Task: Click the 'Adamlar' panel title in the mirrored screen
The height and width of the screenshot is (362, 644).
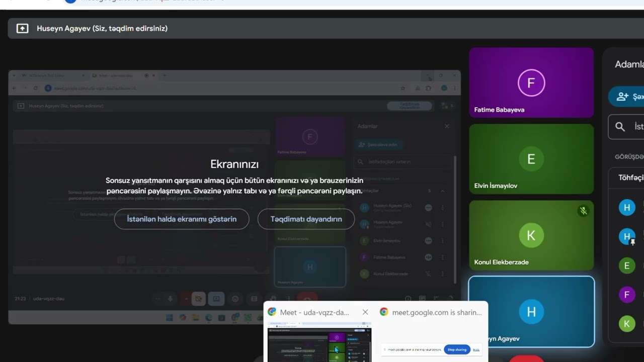Action: pos(367,126)
